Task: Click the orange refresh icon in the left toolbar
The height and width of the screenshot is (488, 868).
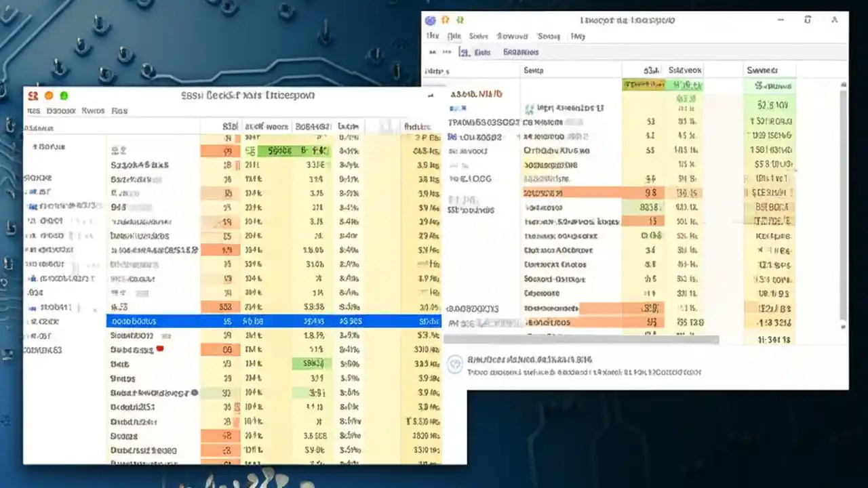Action: 48,96
